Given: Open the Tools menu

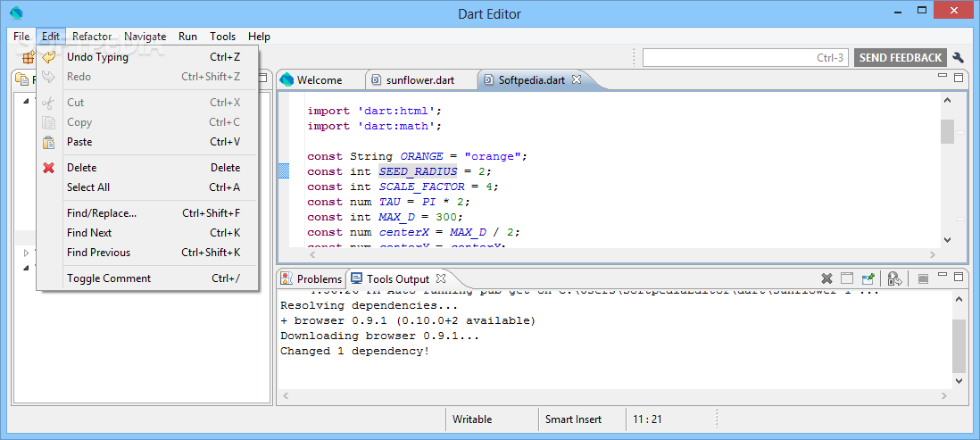Looking at the screenshot, I should click(x=222, y=37).
